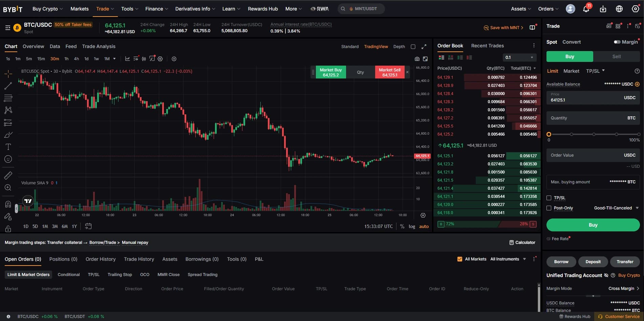The image size is (644, 321).
Task: Toggle the magnet snap tool
Action: [x=8, y=204]
